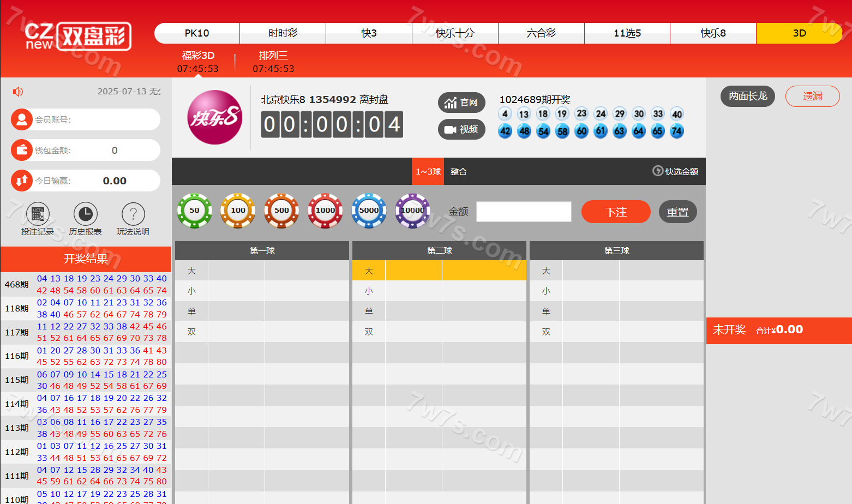Open the 玩法说明 help icon

[x=133, y=214]
